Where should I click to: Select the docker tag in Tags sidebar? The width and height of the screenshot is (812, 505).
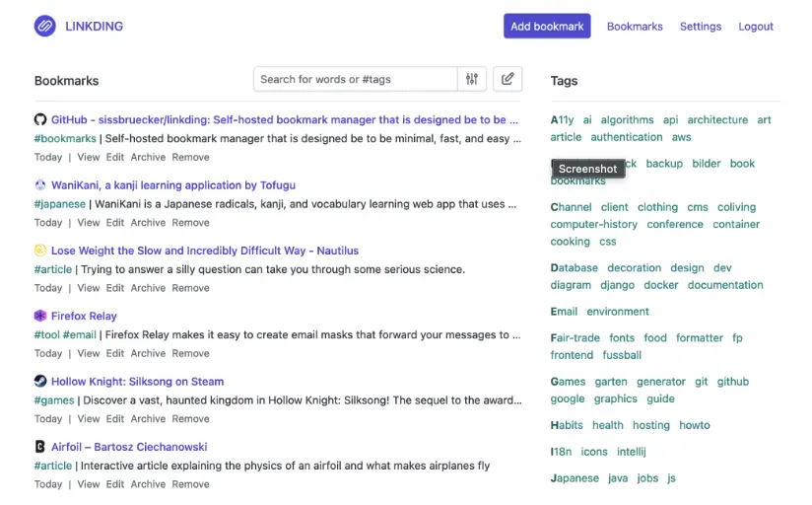click(661, 285)
